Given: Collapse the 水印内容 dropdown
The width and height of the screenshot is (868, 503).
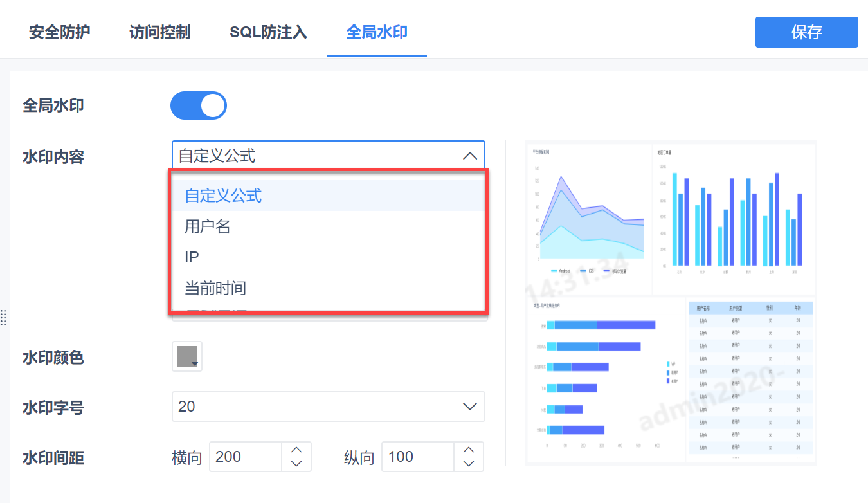Looking at the screenshot, I should click(470, 156).
